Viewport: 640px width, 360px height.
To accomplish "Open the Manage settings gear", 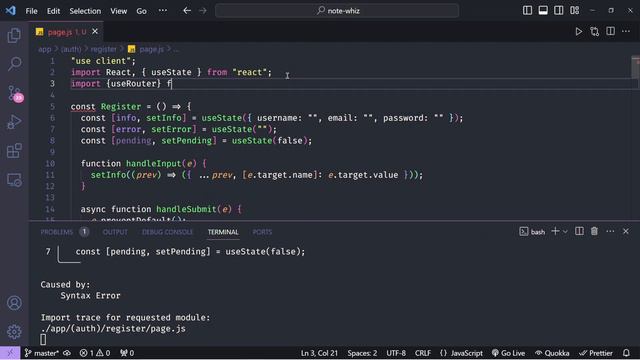I will [x=14, y=331].
